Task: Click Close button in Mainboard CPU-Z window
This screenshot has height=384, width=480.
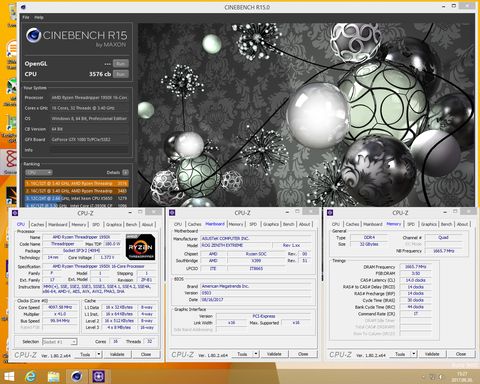Action: [303, 354]
